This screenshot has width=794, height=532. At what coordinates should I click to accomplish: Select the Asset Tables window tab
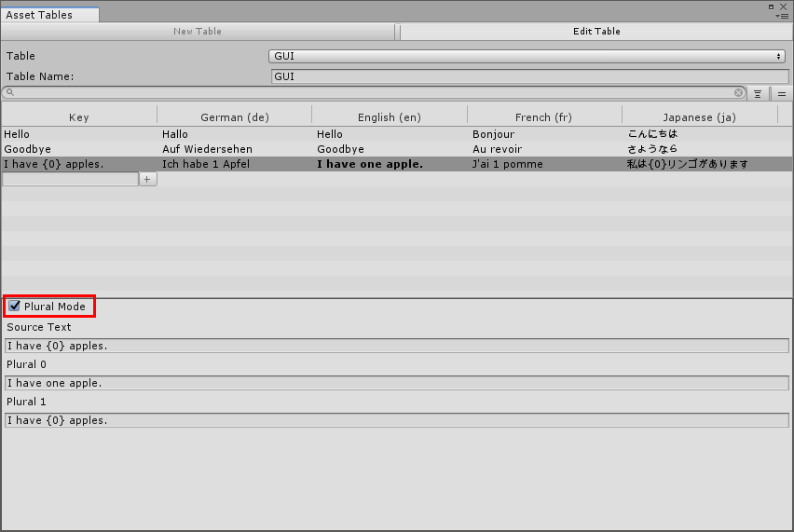[x=39, y=16]
